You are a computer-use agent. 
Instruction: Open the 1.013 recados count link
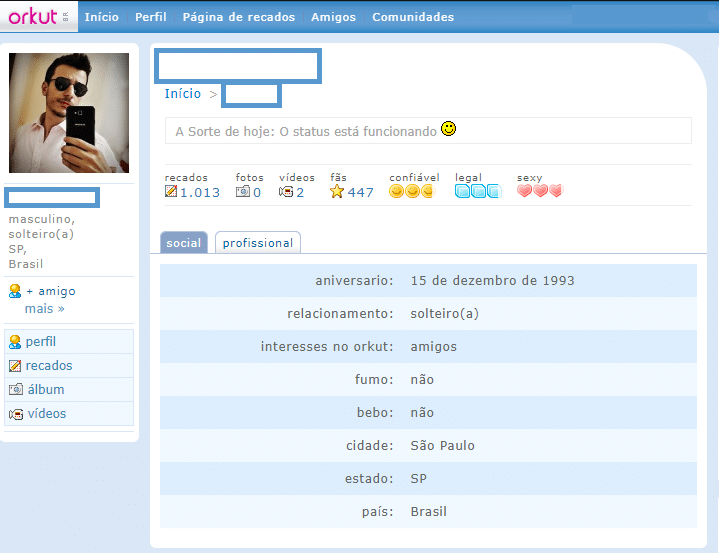pyautogui.click(x=200, y=193)
